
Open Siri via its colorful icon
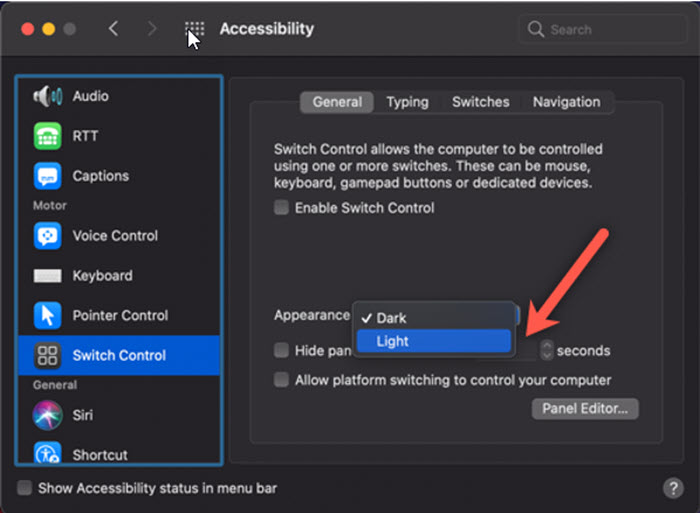pos(47,415)
